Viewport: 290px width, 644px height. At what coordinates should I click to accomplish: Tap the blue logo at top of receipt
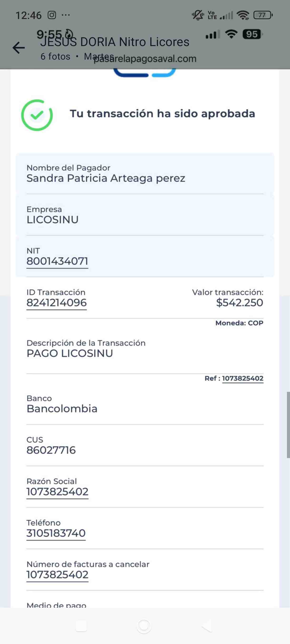click(x=145, y=72)
